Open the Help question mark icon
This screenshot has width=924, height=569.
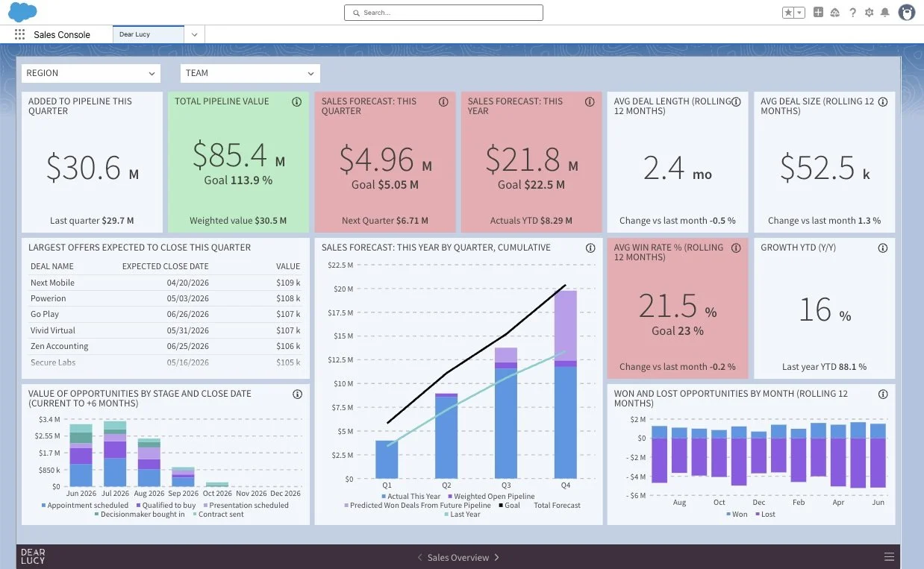(x=852, y=13)
